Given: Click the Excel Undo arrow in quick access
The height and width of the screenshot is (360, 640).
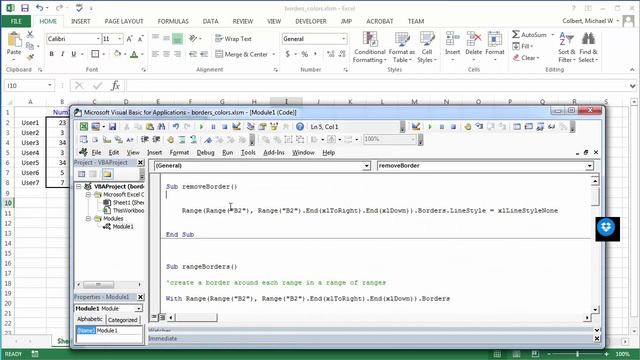Looking at the screenshot, I should (x=40, y=8).
